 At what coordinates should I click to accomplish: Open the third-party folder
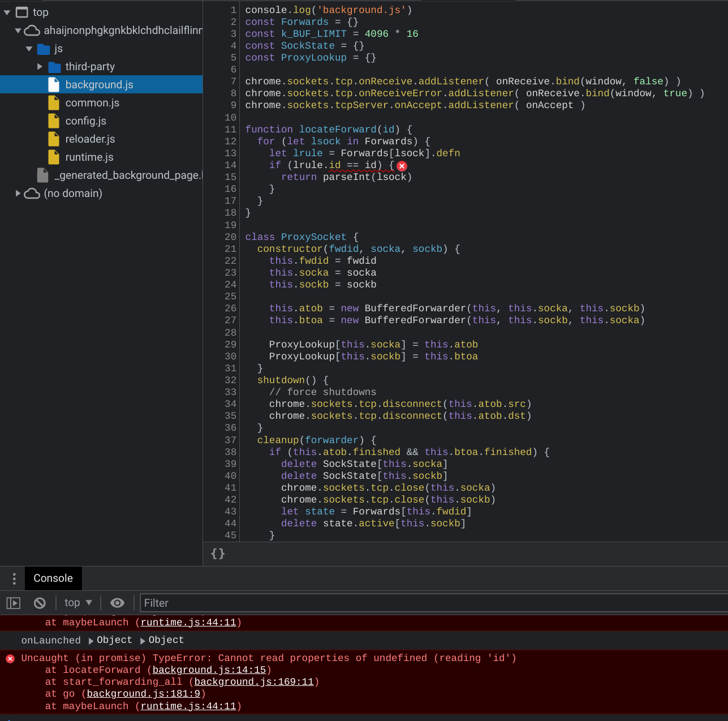click(x=101, y=67)
